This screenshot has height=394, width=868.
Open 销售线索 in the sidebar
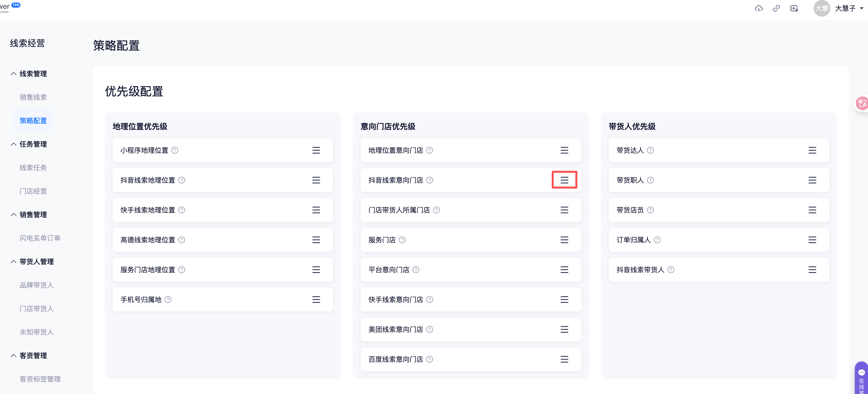[x=33, y=97]
